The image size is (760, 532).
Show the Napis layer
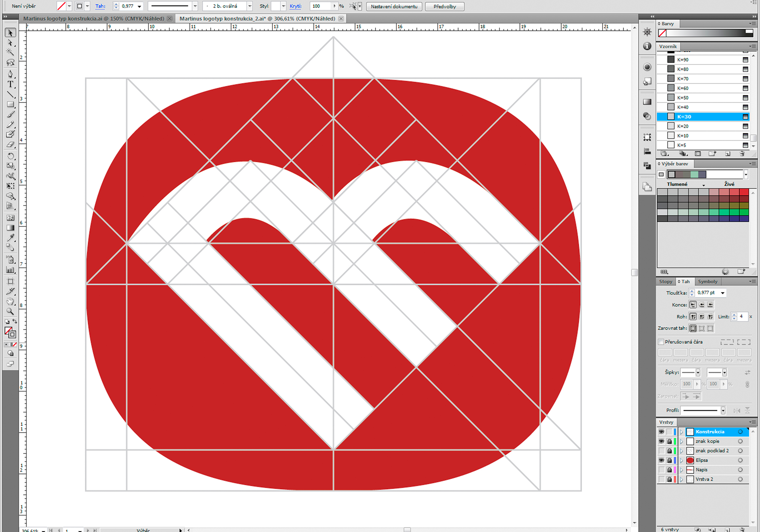pos(661,470)
